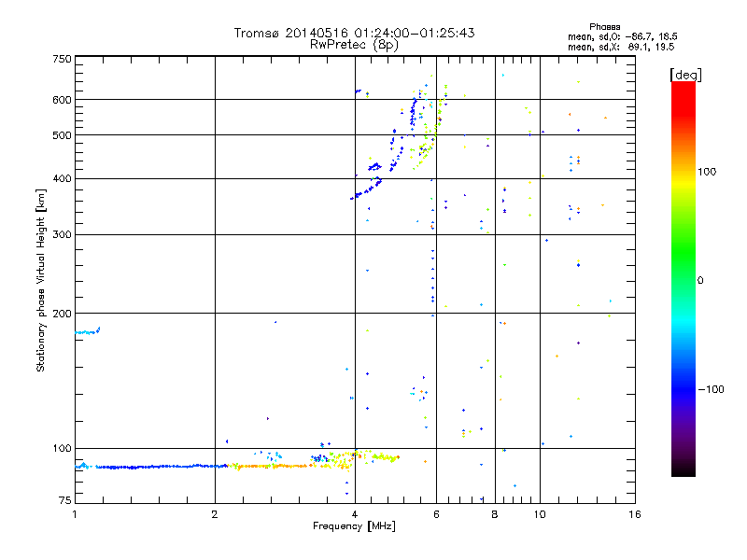
Task: Click the cyan echo trace near 180 km
Action: click(x=88, y=331)
